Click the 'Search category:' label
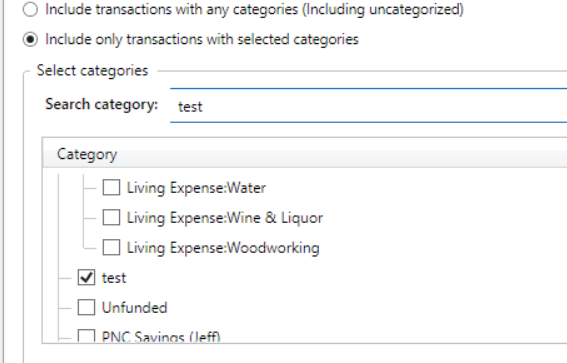567x363 pixels. tap(102, 105)
